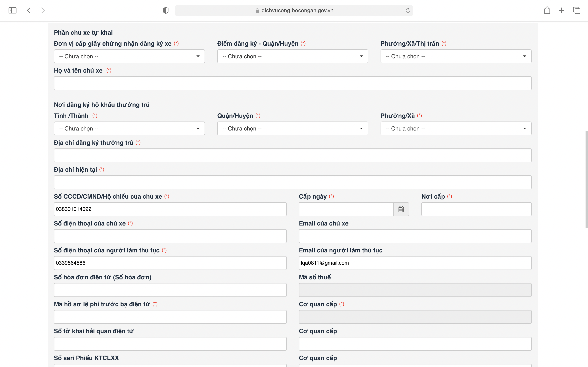Click the page vertical scrollbar

[586, 180]
